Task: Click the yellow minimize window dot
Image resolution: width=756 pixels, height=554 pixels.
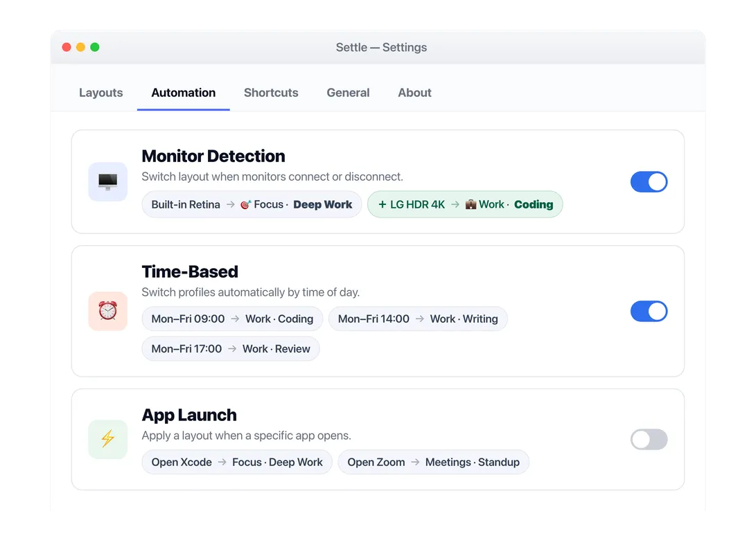Action: click(x=80, y=47)
